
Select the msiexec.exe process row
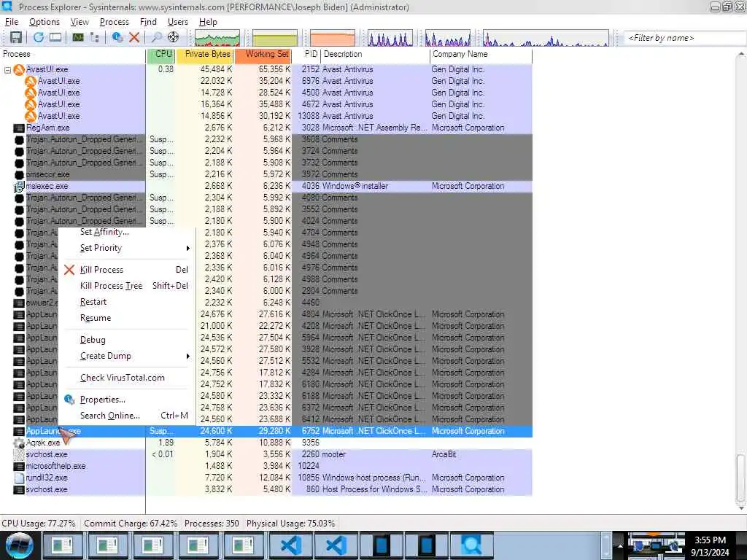266,186
